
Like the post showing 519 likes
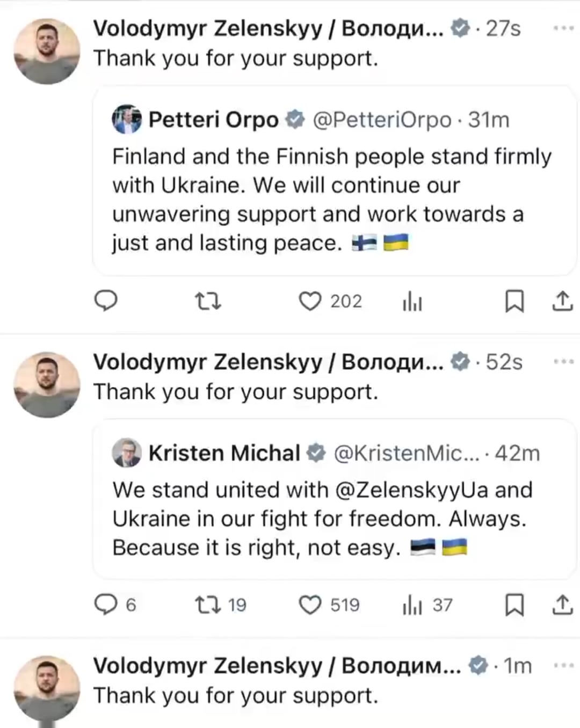(x=329, y=605)
